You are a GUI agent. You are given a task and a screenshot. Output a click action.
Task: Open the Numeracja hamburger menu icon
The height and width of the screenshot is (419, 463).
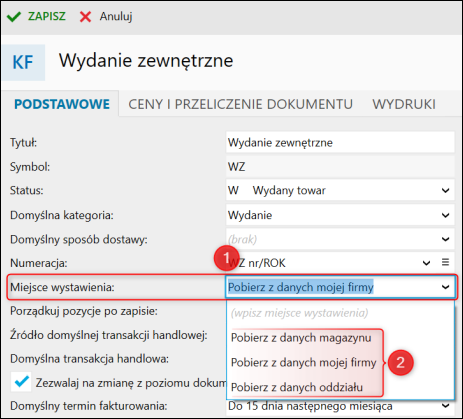tap(445, 262)
